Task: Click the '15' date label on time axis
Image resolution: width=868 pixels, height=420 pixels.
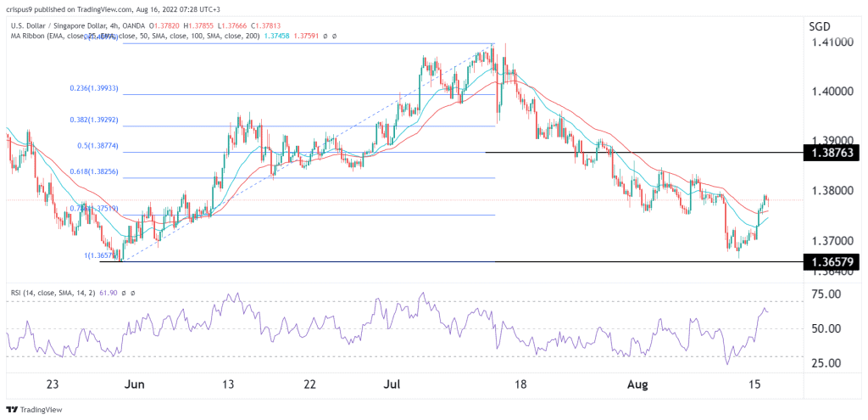Action: [756, 384]
